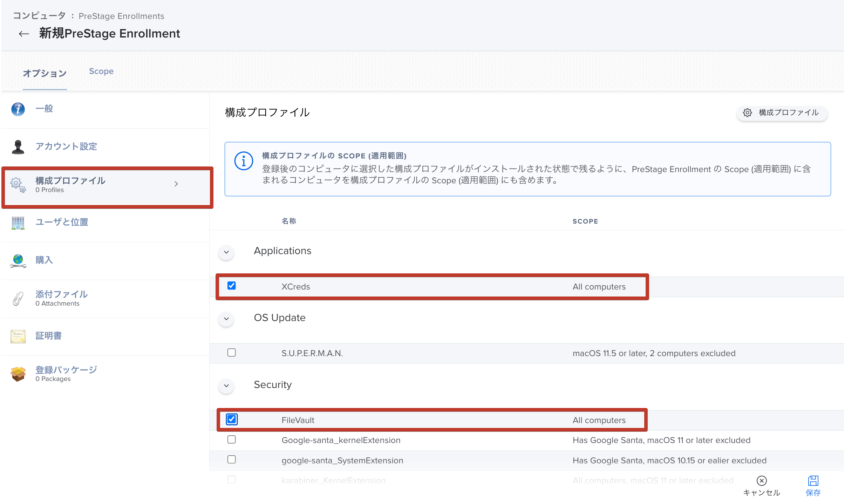
Task: Click the FileVault profile name
Action: click(298, 420)
